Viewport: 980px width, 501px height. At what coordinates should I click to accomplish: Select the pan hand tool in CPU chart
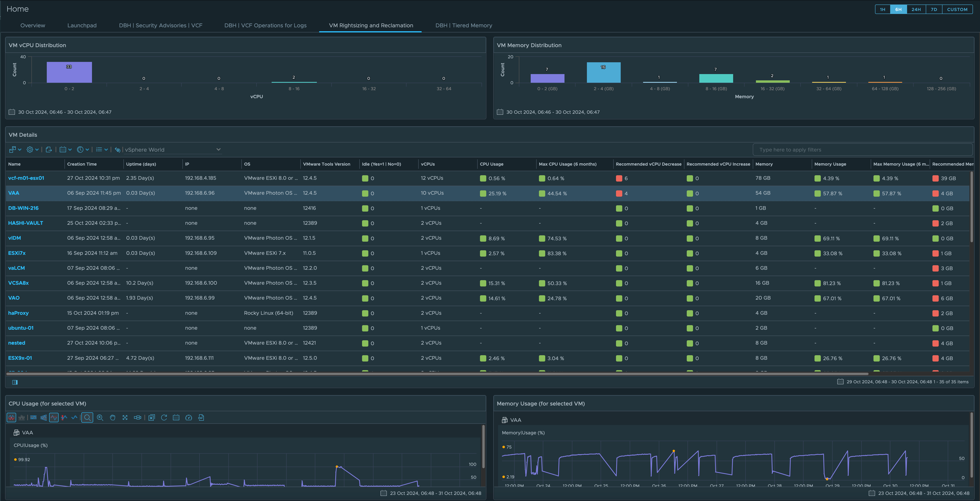coord(113,418)
